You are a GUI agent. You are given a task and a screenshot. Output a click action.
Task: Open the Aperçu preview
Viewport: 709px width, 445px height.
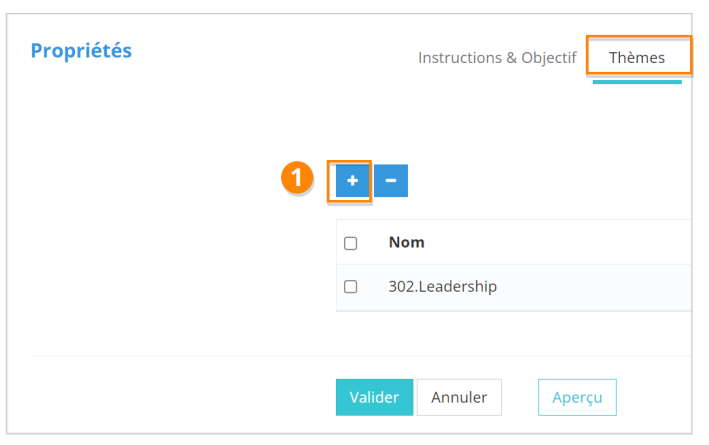(x=577, y=397)
